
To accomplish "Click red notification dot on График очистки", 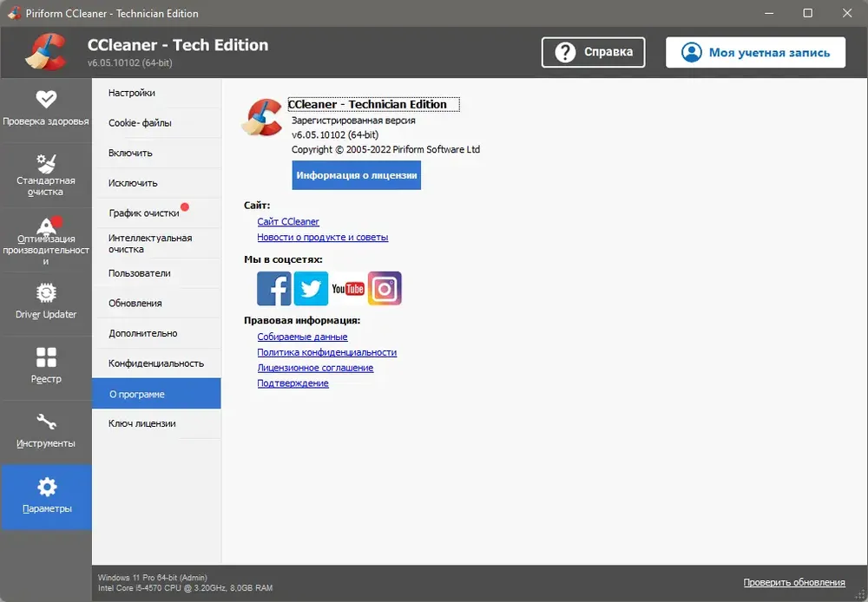I will pos(185,207).
